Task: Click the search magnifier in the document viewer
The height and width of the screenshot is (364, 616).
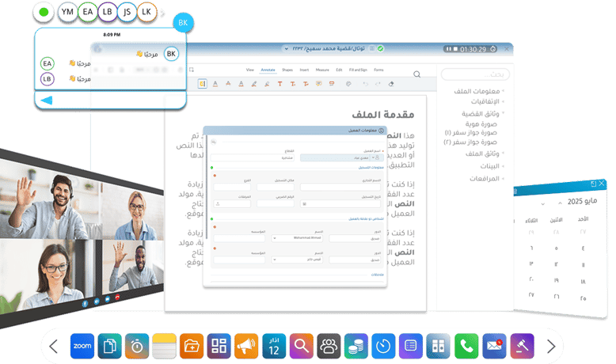Action: [416, 74]
